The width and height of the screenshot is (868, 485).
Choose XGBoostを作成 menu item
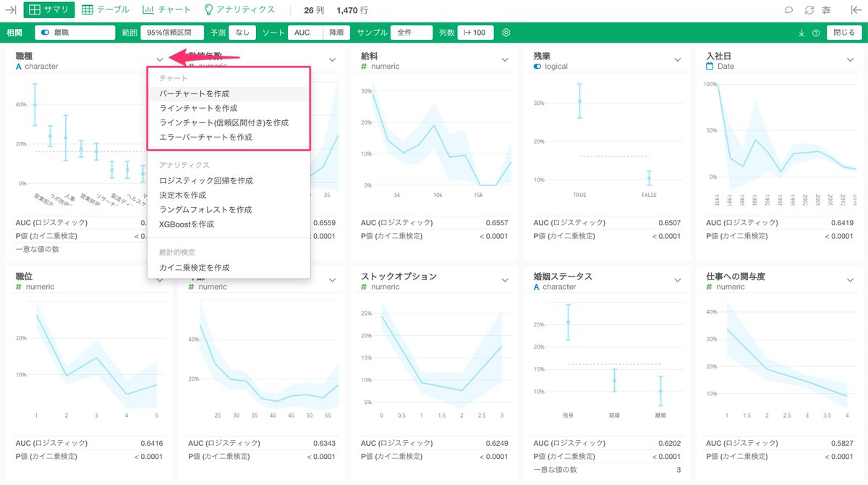coord(229,224)
